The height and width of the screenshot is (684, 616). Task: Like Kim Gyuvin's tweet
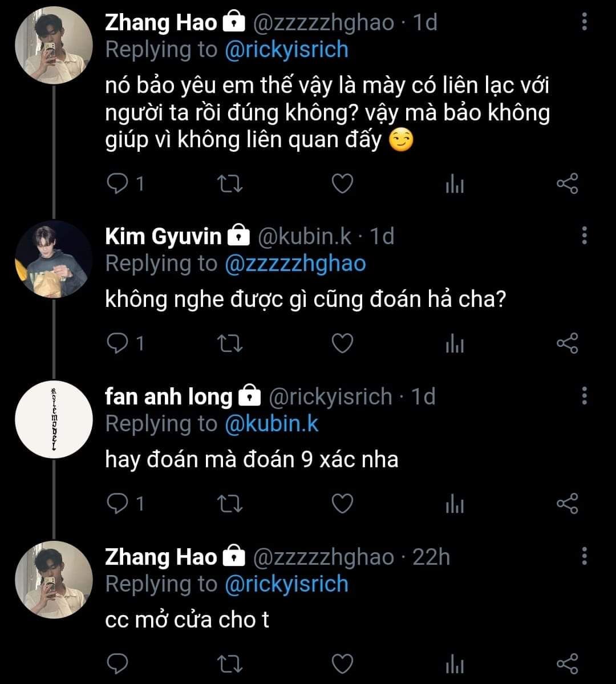pyautogui.click(x=342, y=343)
